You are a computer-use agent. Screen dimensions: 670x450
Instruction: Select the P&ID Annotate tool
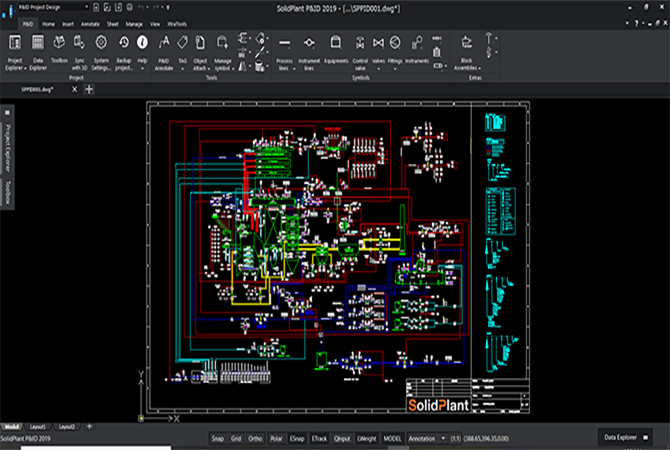[x=164, y=52]
